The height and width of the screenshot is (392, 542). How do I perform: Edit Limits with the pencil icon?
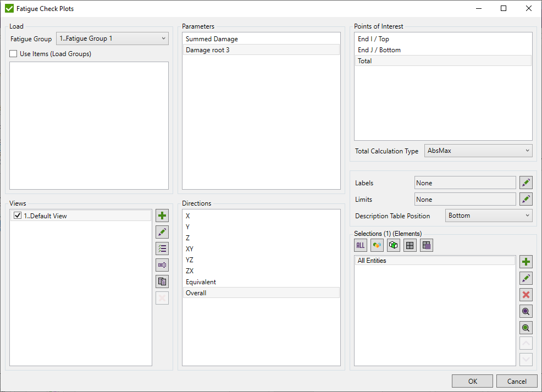(526, 199)
